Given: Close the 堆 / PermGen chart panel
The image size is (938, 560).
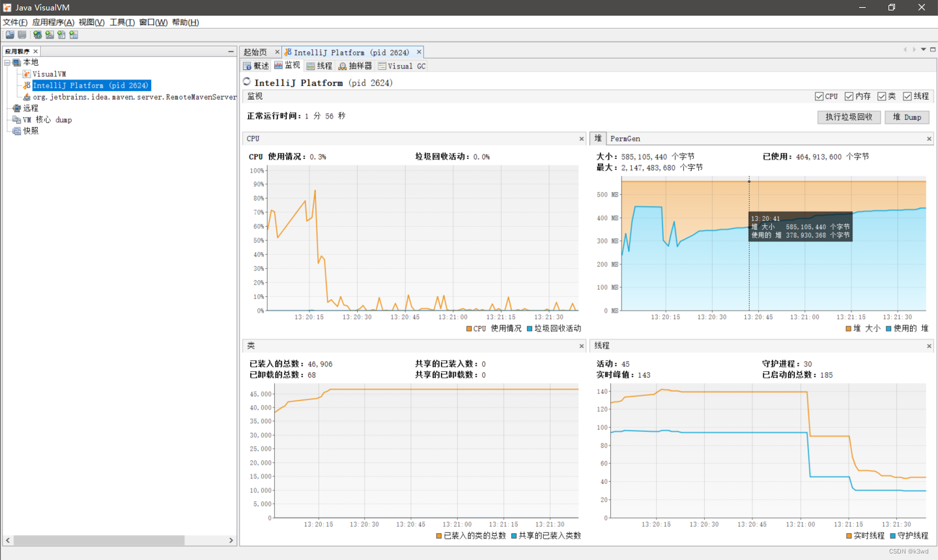Looking at the screenshot, I should (929, 139).
